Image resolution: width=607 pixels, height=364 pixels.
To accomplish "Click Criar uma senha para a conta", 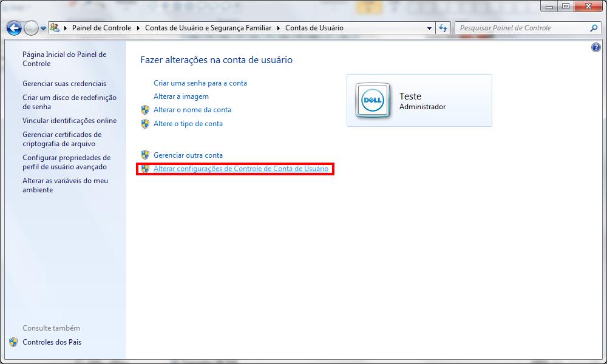I will 200,83.
